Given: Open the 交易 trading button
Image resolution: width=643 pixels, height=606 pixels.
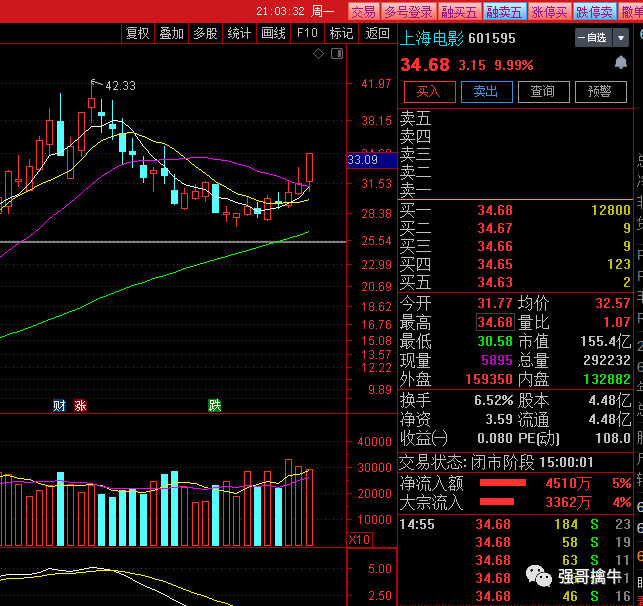Looking at the screenshot, I should coord(363,12).
